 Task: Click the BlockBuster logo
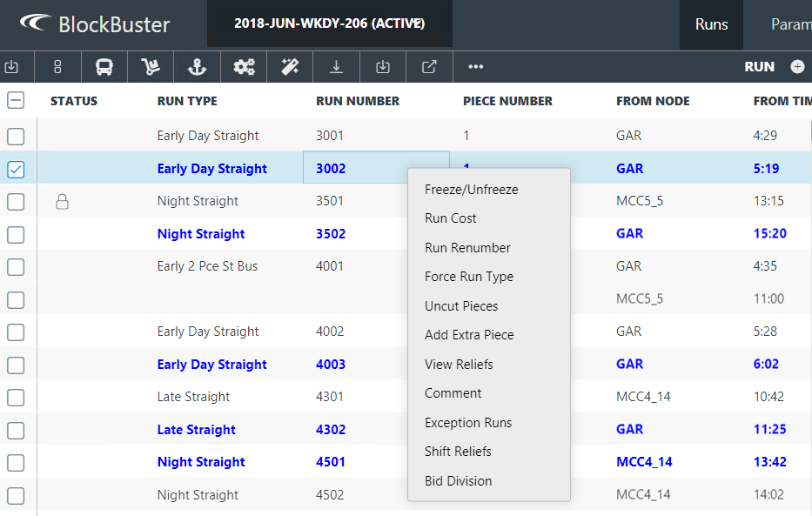click(x=96, y=24)
